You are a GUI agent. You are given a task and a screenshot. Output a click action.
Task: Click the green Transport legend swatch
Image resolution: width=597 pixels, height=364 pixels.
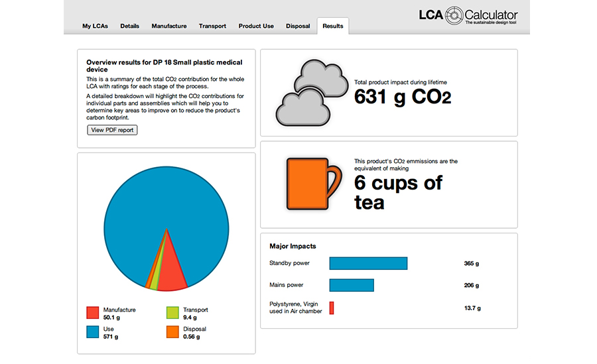point(172,313)
